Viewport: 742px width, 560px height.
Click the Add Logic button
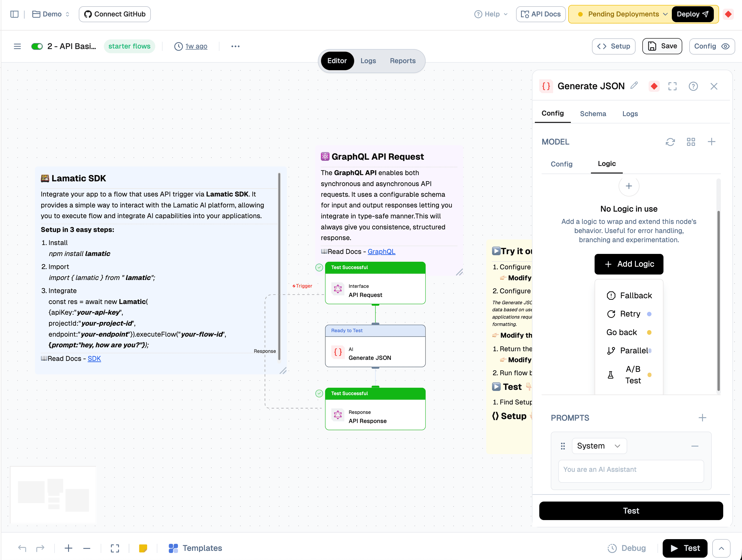tap(629, 264)
